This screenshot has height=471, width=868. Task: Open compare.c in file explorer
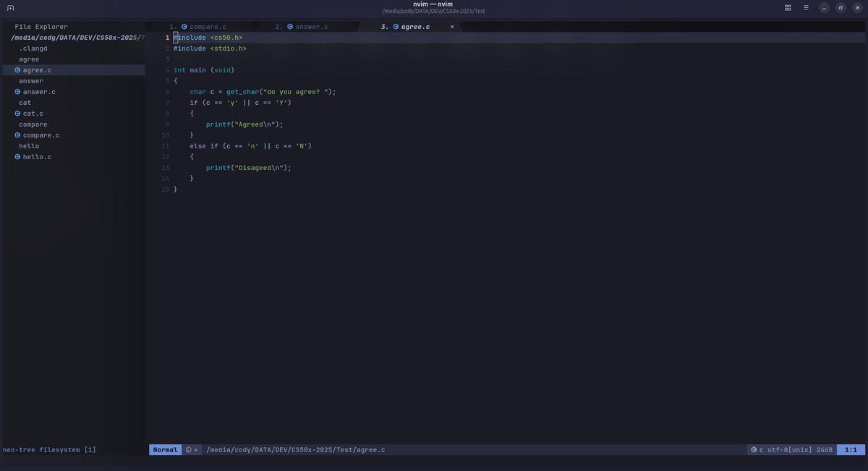(x=41, y=135)
